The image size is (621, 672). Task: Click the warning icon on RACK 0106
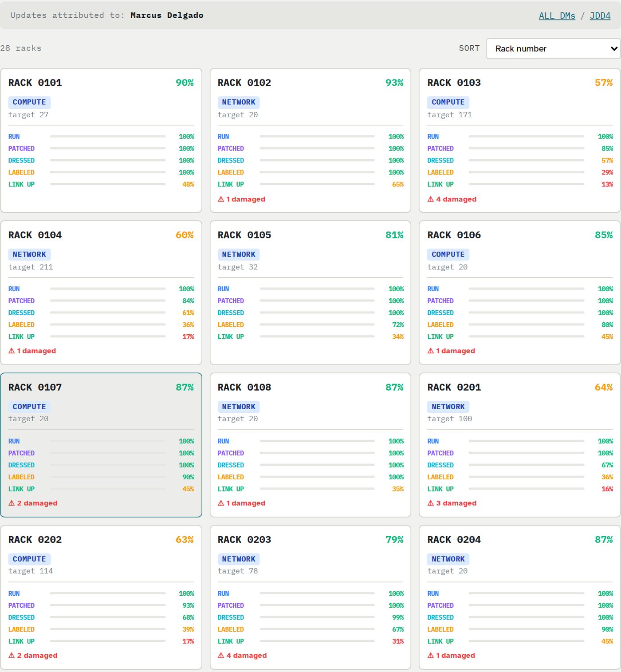pyautogui.click(x=430, y=351)
